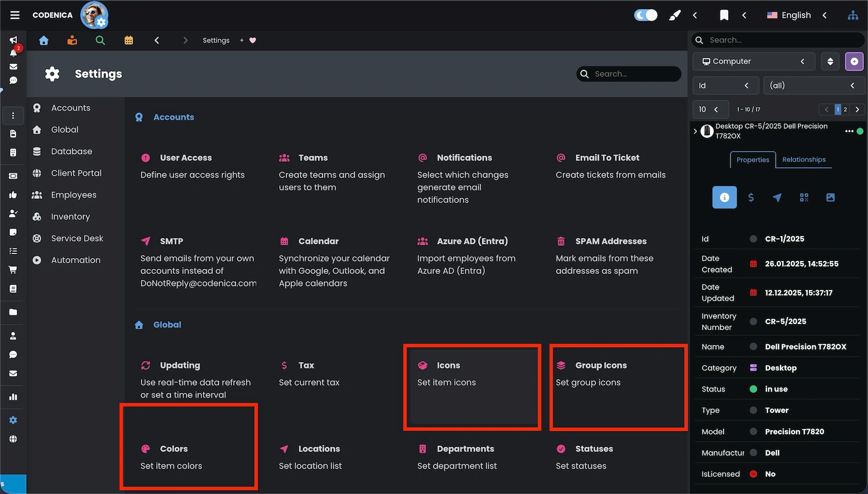Click the info icon in the item details panel

click(724, 197)
